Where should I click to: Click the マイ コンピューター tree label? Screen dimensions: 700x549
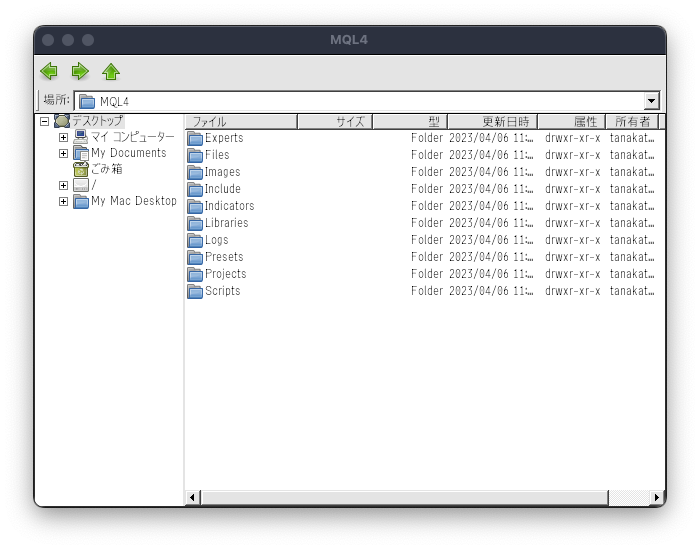point(133,137)
